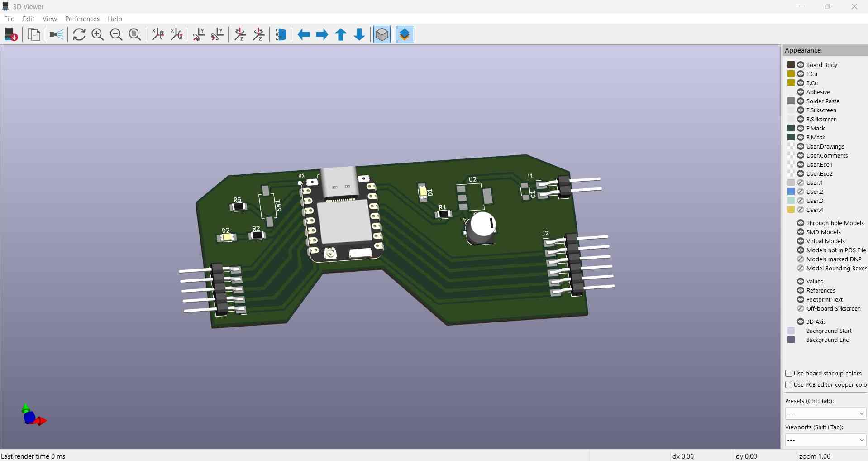The width and height of the screenshot is (868, 461).
Task: Change the Board Body color swatch
Action: 791,65
